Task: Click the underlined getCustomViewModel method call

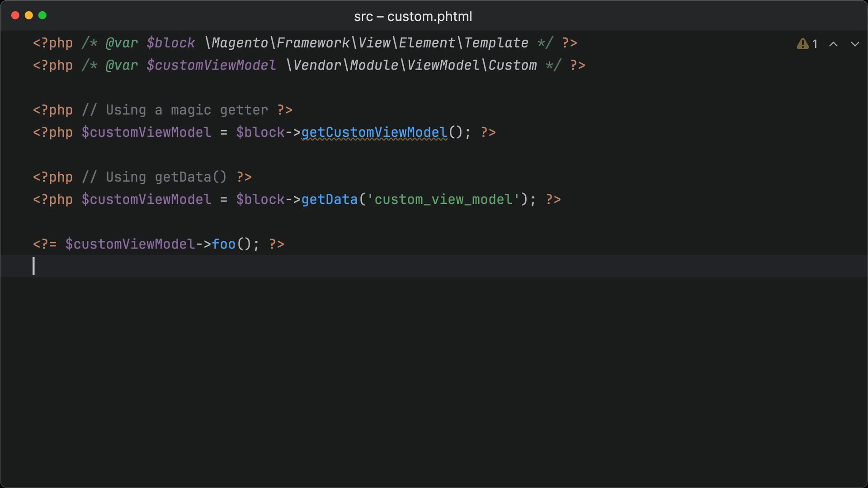Action: [374, 132]
